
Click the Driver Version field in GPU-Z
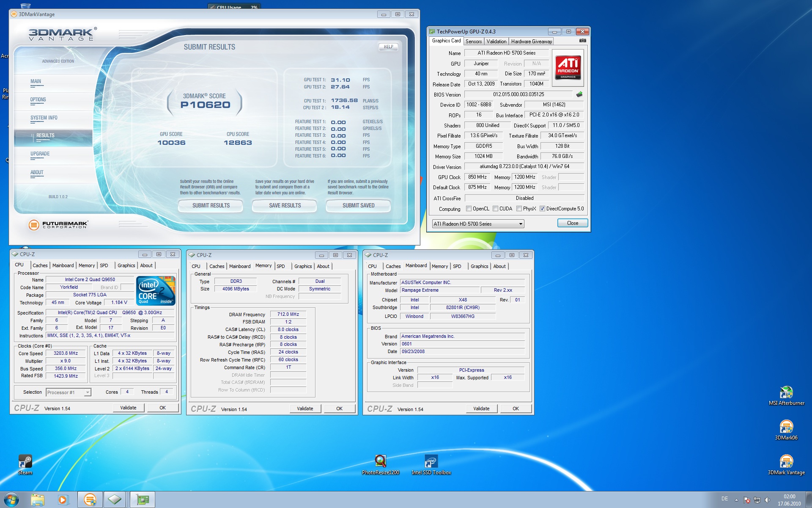coord(524,166)
